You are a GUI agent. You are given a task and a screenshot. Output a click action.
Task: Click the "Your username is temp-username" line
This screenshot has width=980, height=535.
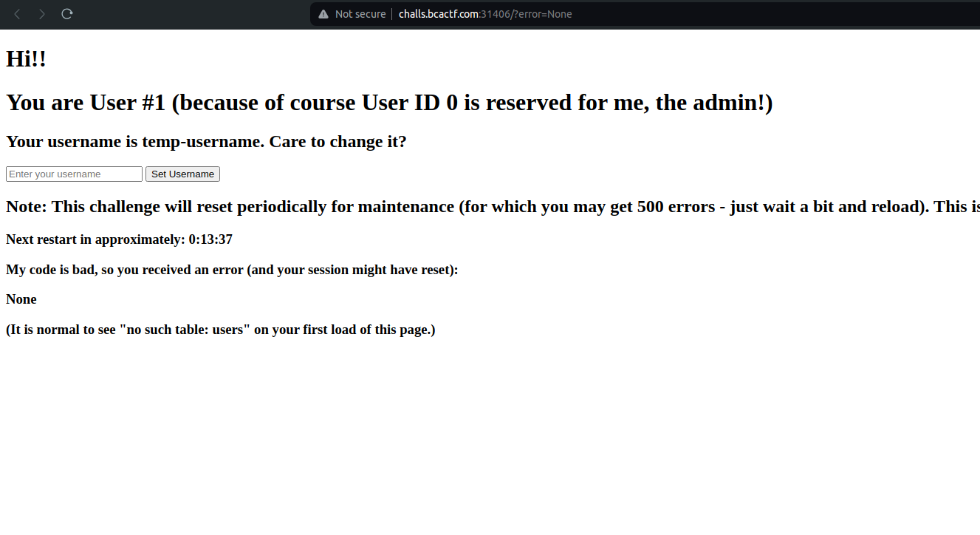coord(206,141)
